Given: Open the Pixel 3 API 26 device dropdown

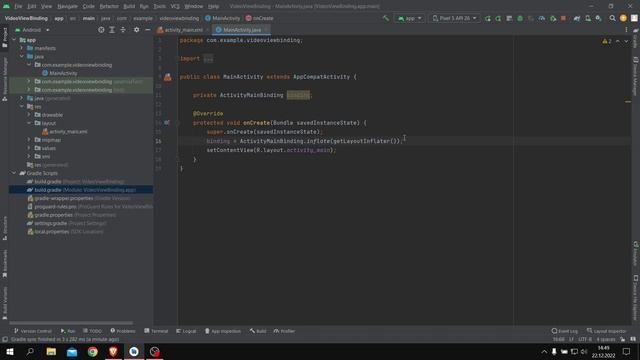Looking at the screenshot, I should 454,18.
